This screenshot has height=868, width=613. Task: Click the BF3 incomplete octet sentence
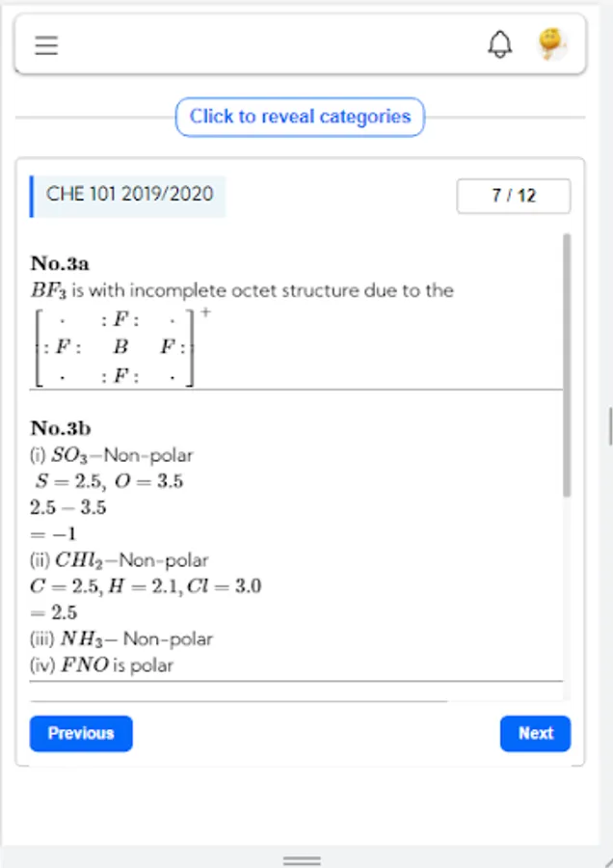pyautogui.click(x=242, y=290)
